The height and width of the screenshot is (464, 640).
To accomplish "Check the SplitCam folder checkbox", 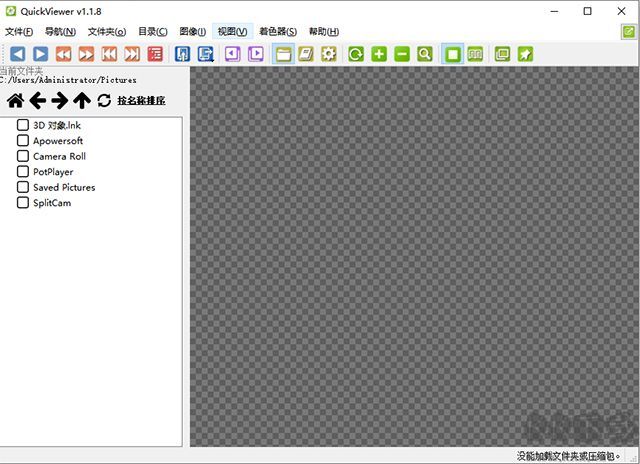I will tap(23, 202).
